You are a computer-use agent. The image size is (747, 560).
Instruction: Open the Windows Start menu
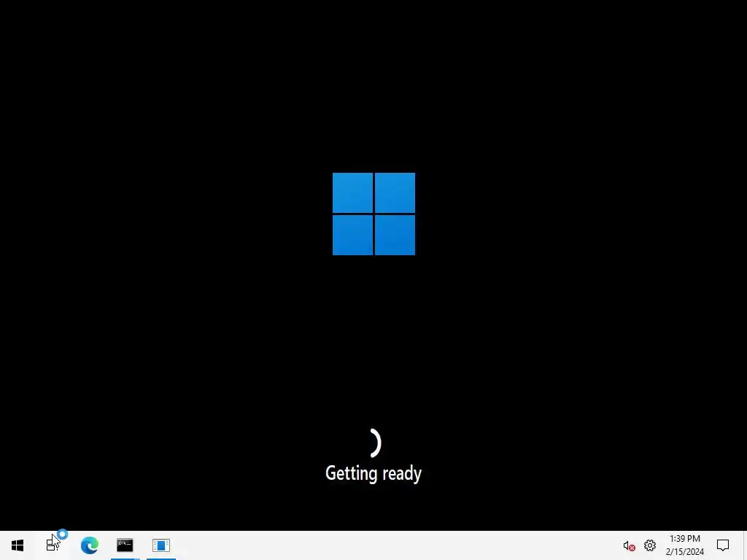click(18, 545)
